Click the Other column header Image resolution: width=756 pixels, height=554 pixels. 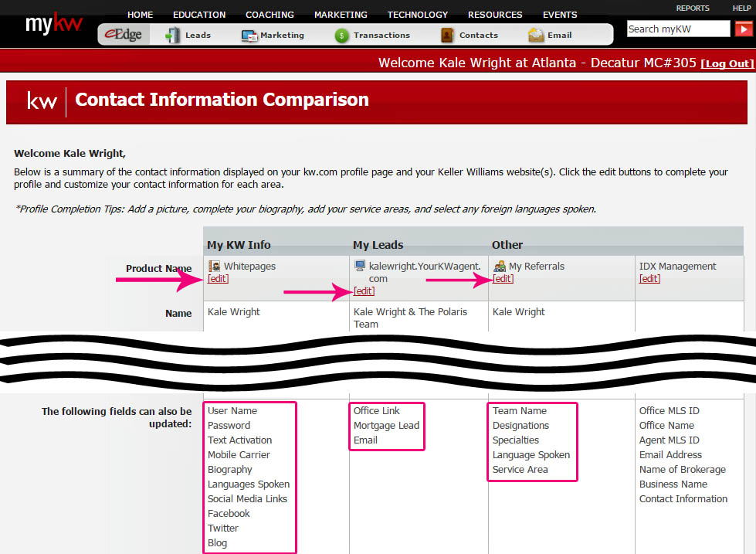507,245
